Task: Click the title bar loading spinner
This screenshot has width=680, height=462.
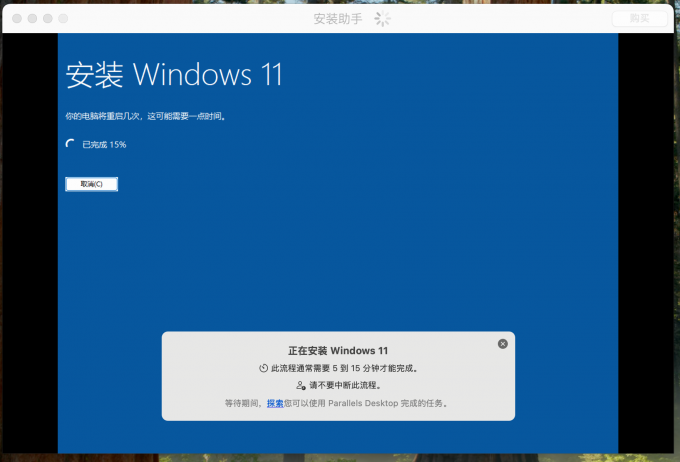Action: pos(382,19)
